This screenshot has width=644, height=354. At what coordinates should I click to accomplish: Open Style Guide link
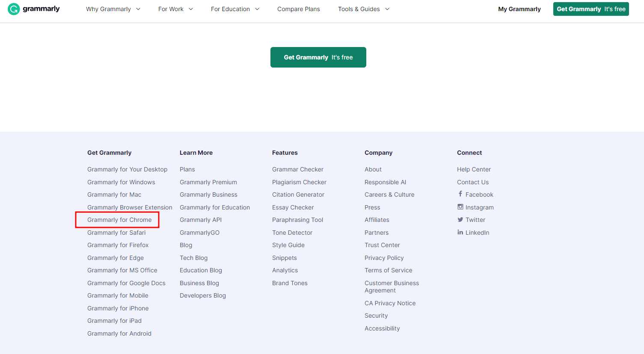click(x=288, y=245)
